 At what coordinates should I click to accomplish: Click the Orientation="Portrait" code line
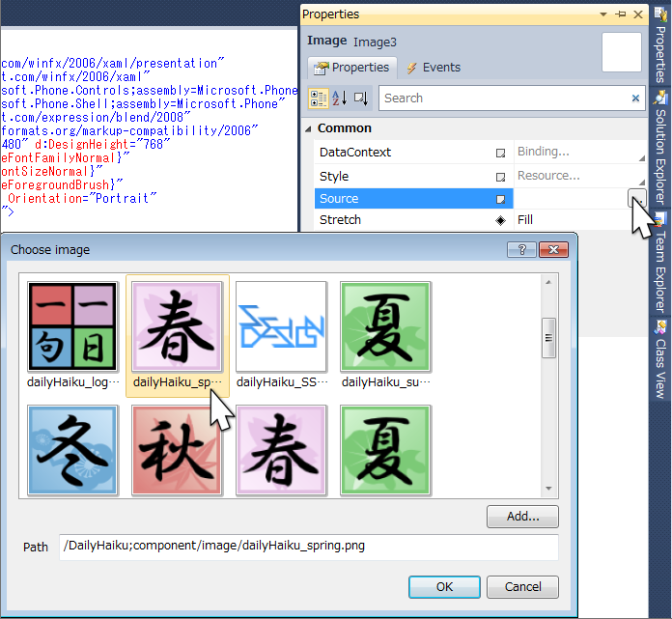(82, 199)
